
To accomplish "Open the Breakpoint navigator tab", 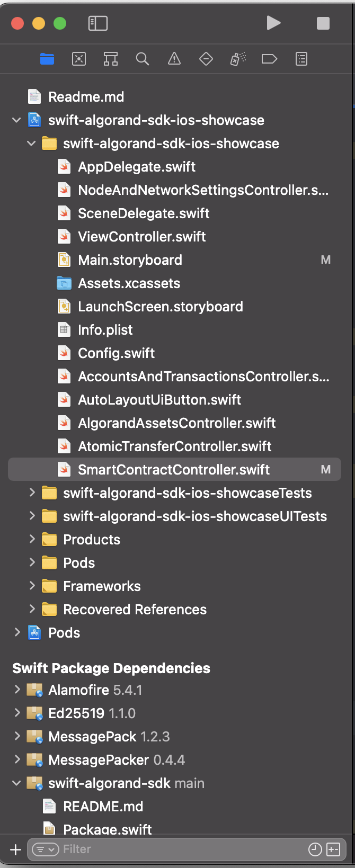I will tap(270, 59).
